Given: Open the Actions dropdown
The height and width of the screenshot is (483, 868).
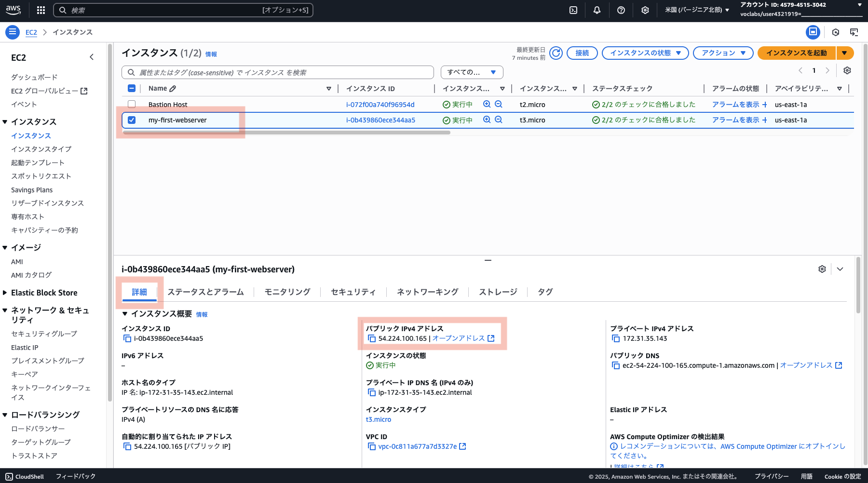Looking at the screenshot, I should pos(723,53).
